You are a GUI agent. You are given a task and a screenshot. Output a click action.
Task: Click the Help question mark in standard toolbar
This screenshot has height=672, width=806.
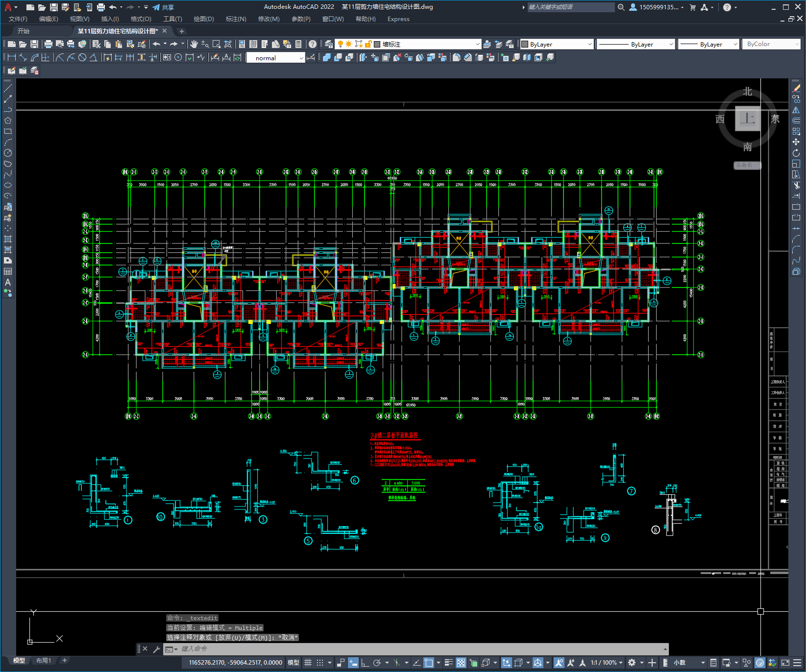[x=313, y=44]
